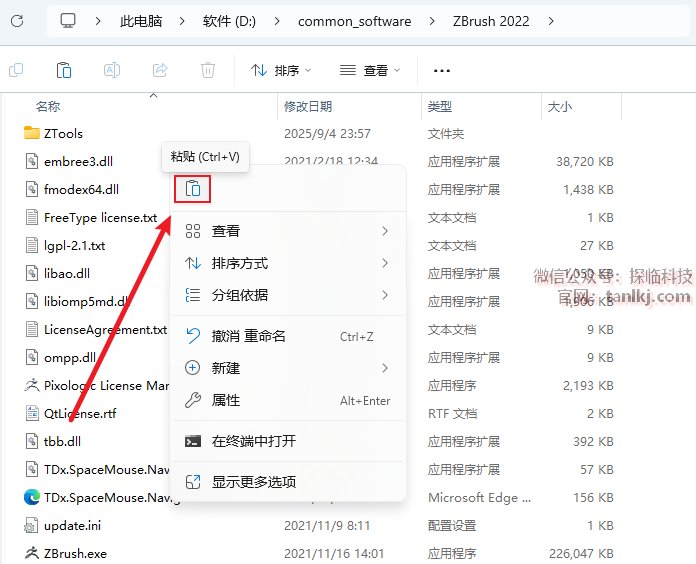Image resolution: width=696 pixels, height=564 pixels.
Task: Choose 在终端中打开 in context menu
Action: point(288,441)
